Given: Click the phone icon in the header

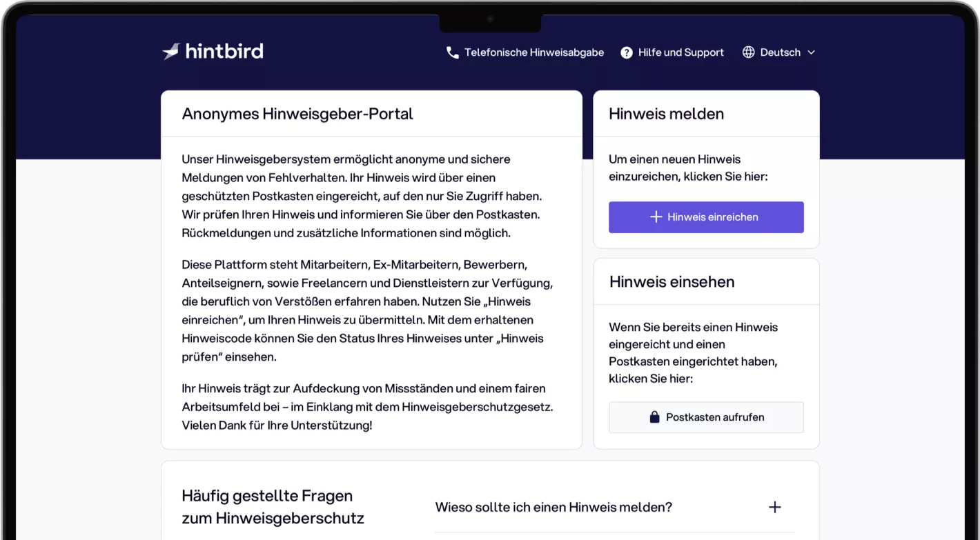Looking at the screenshot, I should point(453,52).
